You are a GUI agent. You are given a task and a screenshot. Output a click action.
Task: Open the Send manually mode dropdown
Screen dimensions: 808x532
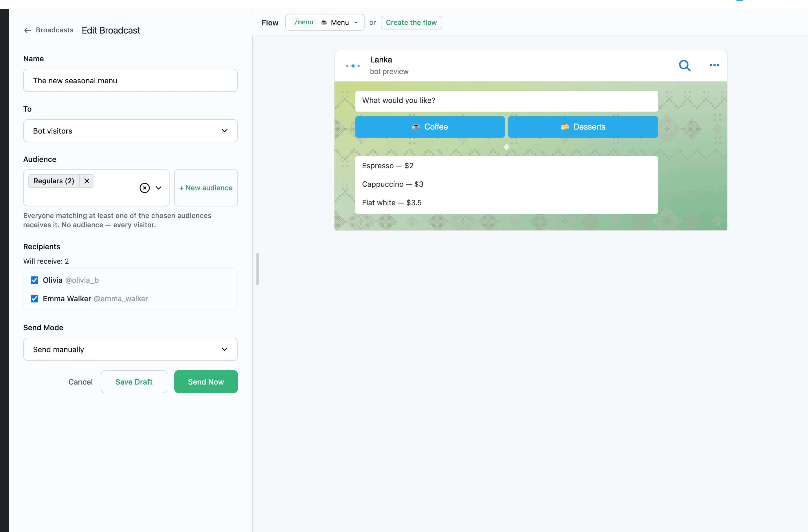click(x=130, y=350)
